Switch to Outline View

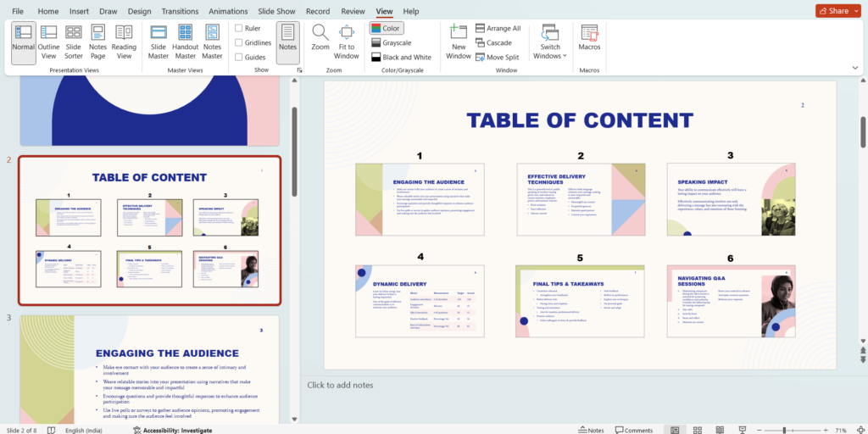click(49, 42)
